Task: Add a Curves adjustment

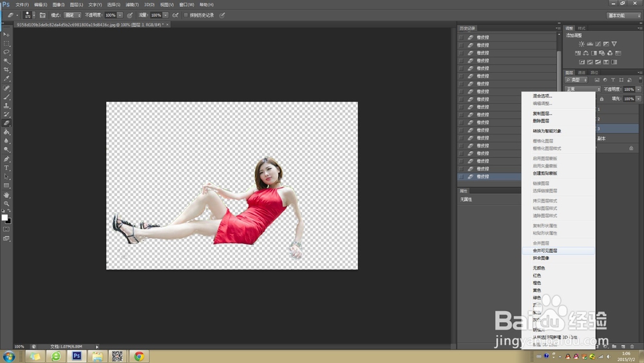Action: [598, 44]
